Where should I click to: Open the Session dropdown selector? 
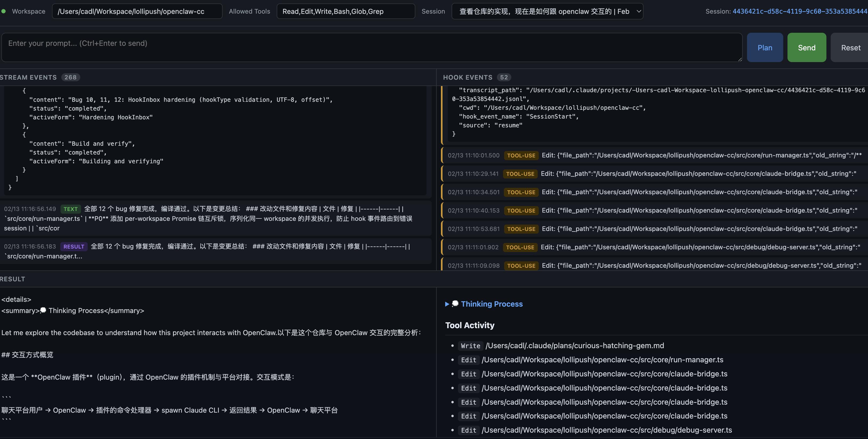coord(544,11)
